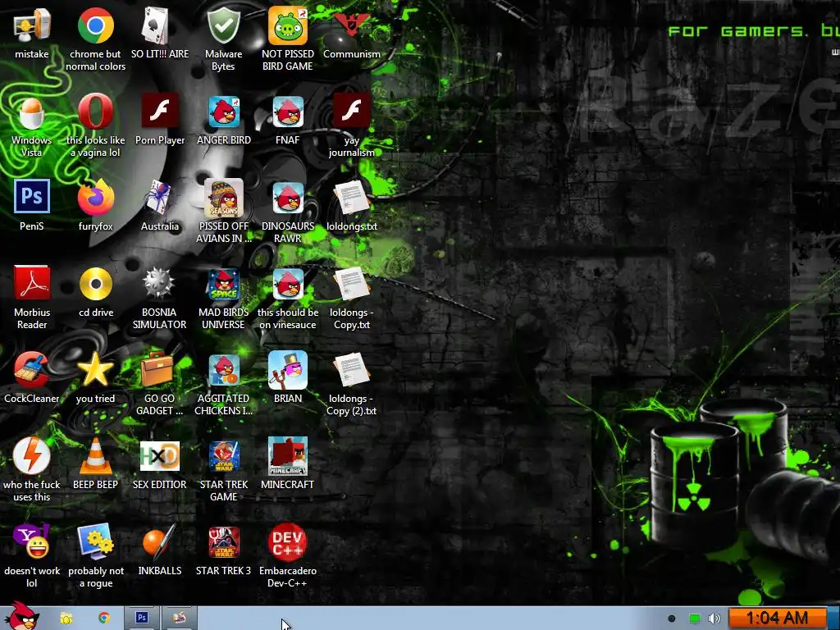Image resolution: width=840 pixels, height=630 pixels.
Task: Click the 'STAR TREK GAME' icon
Action: [223, 456]
